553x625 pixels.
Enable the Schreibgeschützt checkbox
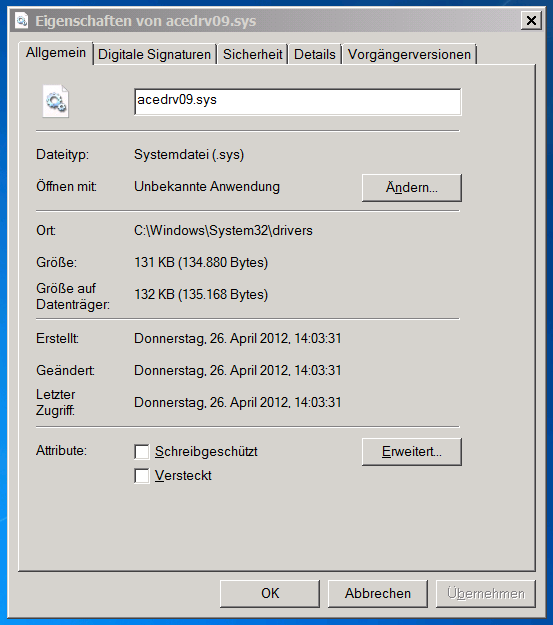142,452
